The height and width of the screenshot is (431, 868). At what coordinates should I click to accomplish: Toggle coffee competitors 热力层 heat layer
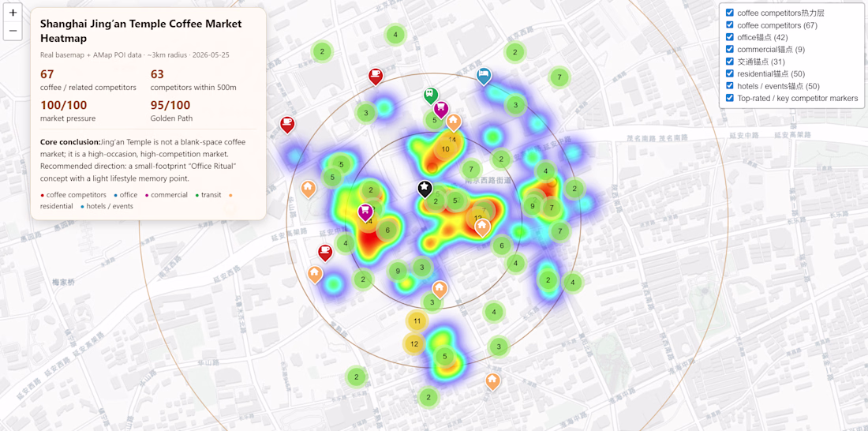730,13
